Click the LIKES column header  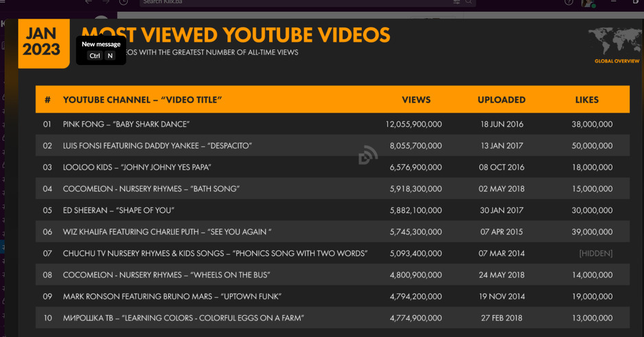click(586, 100)
